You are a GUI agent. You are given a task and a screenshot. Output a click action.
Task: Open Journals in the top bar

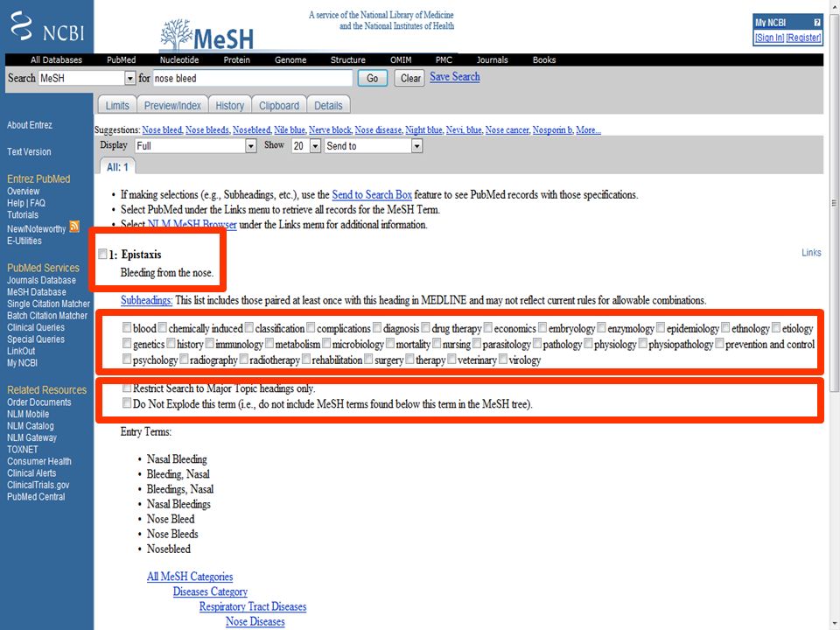[x=492, y=60]
